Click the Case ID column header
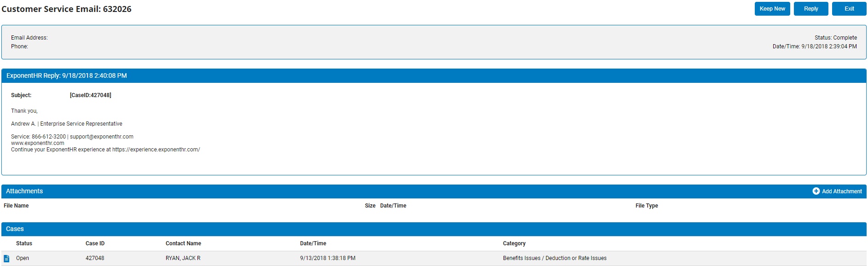The width and height of the screenshot is (868, 266). pos(95,243)
